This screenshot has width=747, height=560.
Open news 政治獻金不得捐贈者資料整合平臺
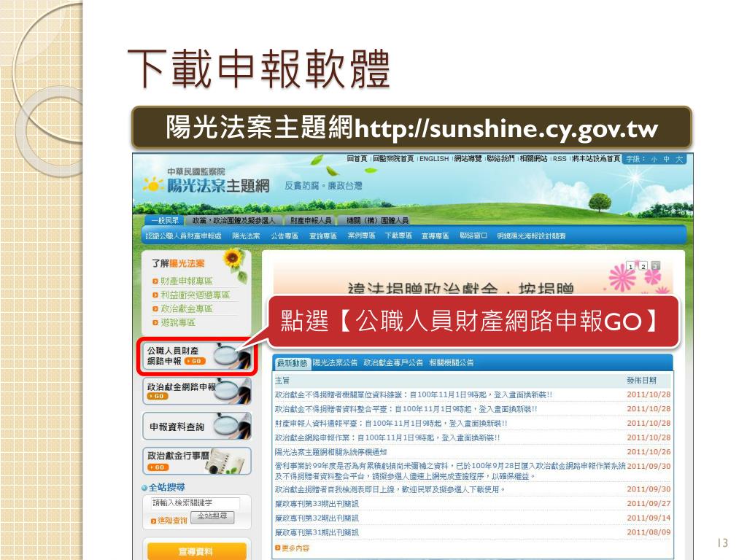[406, 409]
